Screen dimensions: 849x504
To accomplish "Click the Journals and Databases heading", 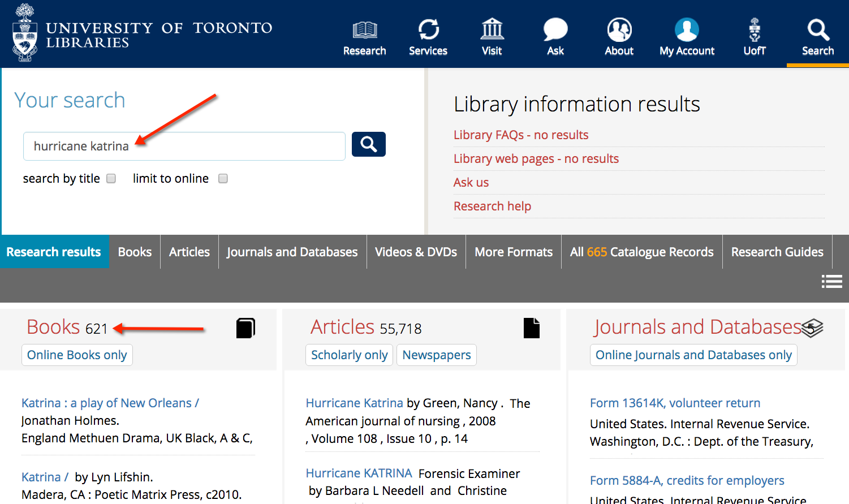I will (x=697, y=328).
